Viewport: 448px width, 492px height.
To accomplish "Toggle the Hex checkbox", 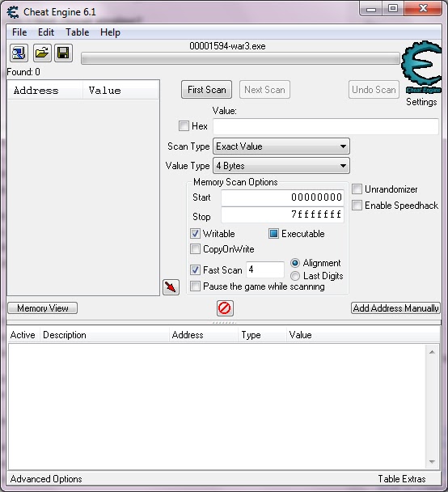I will point(184,126).
